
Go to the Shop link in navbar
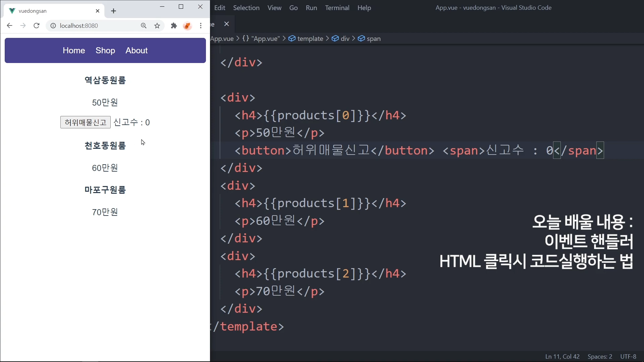pos(105,51)
